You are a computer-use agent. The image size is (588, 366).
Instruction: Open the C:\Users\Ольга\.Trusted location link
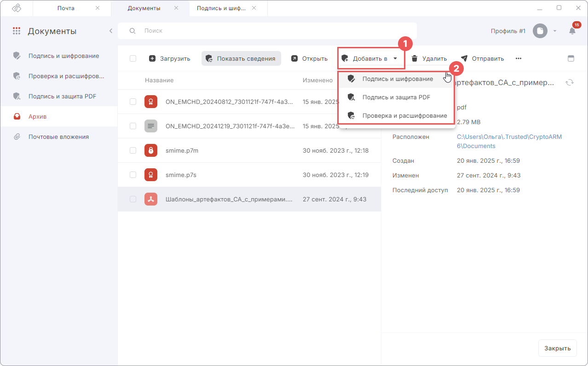point(509,141)
